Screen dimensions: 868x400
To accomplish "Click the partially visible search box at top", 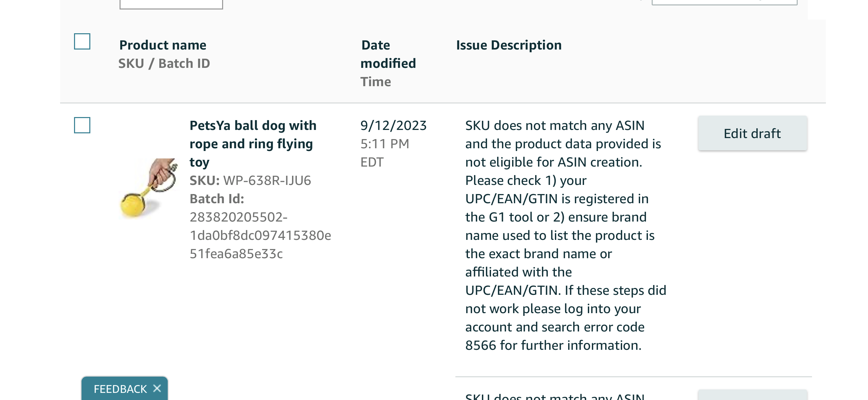I will (x=171, y=4).
